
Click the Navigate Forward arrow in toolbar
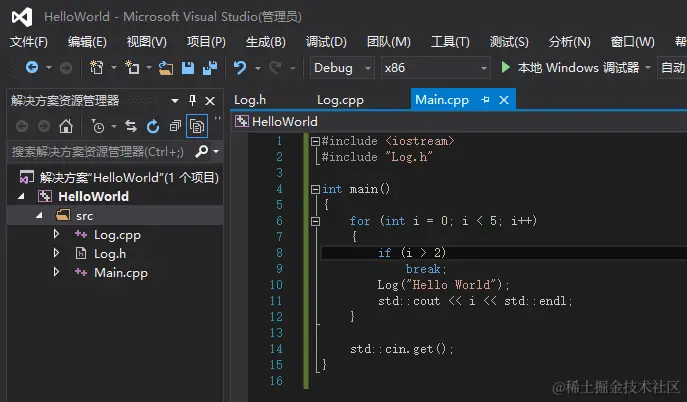click(x=66, y=68)
